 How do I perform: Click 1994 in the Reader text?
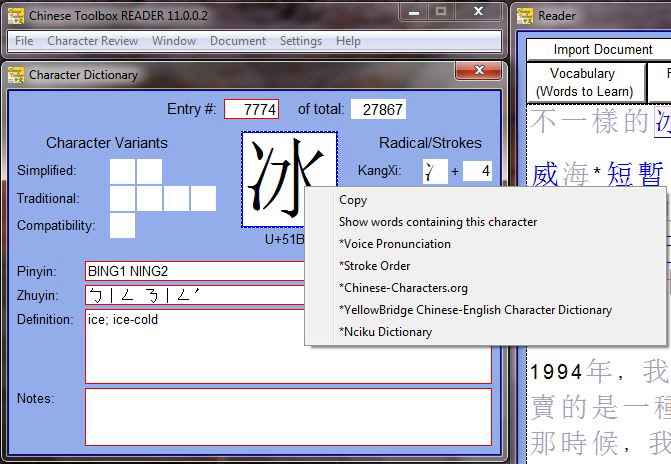[556, 372]
